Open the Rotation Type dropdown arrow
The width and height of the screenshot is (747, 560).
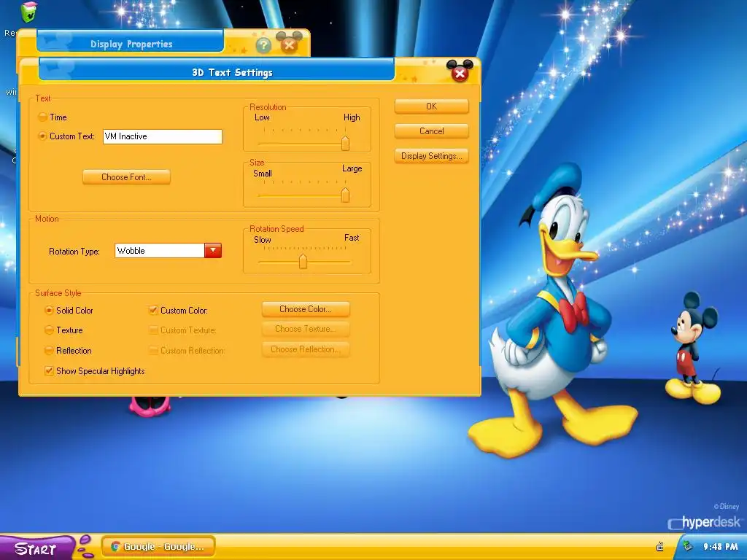click(213, 251)
